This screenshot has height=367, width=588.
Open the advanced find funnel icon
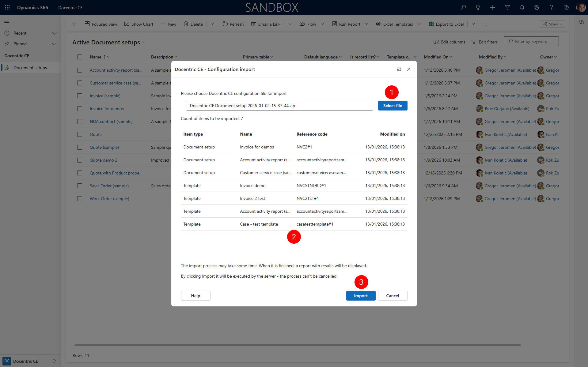point(507,7)
